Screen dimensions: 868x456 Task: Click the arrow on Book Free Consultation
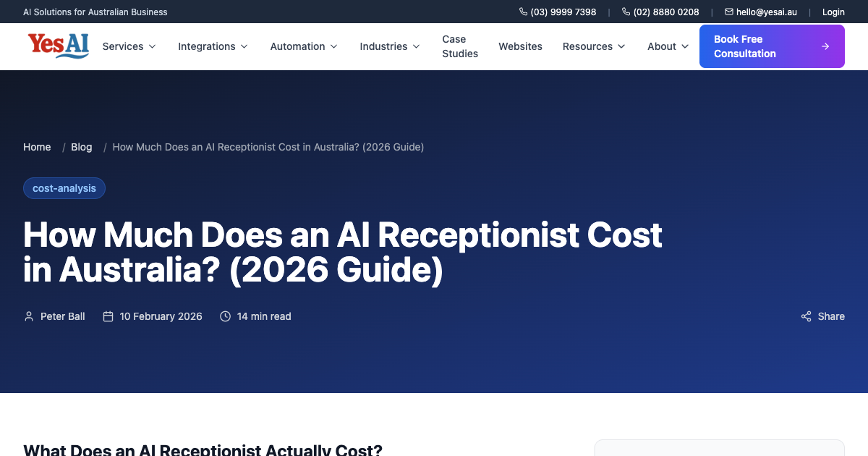click(x=825, y=46)
